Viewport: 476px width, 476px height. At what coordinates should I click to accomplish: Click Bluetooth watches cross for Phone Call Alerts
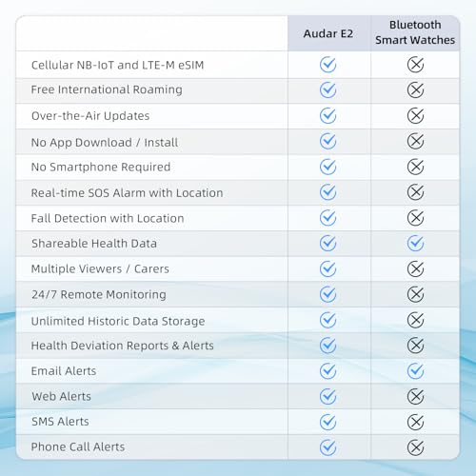[x=415, y=447]
